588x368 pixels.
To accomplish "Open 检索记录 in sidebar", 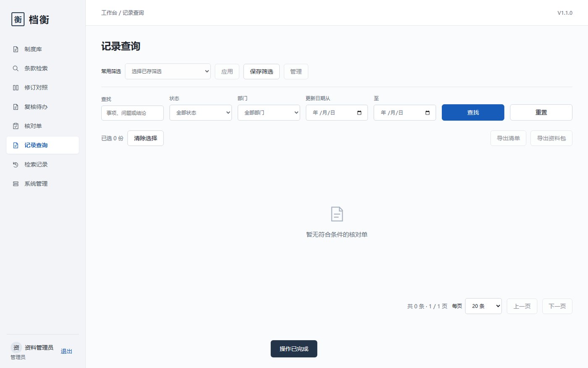I will 42,164.
